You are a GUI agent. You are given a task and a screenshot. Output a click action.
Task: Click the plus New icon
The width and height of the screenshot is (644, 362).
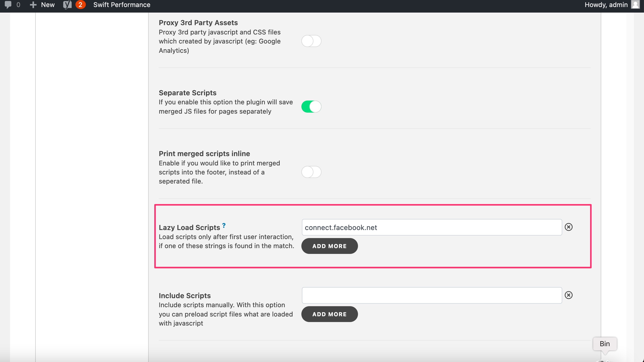coord(33,5)
